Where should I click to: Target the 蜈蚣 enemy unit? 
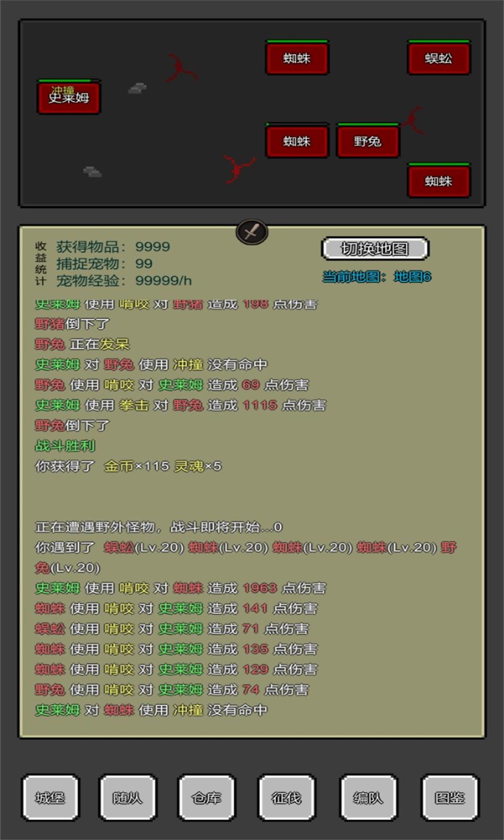(x=438, y=59)
